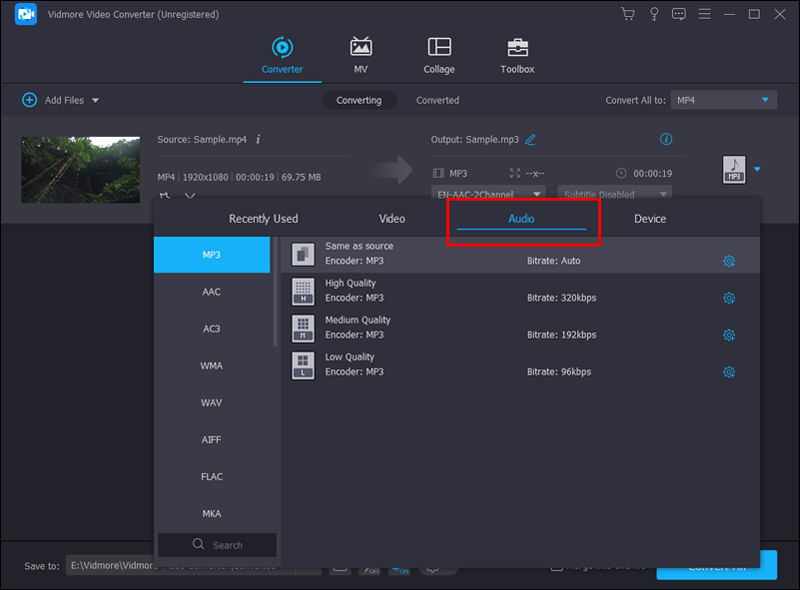Select the Video format tab
The width and height of the screenshot is (800, 590).
click(392, 218)
